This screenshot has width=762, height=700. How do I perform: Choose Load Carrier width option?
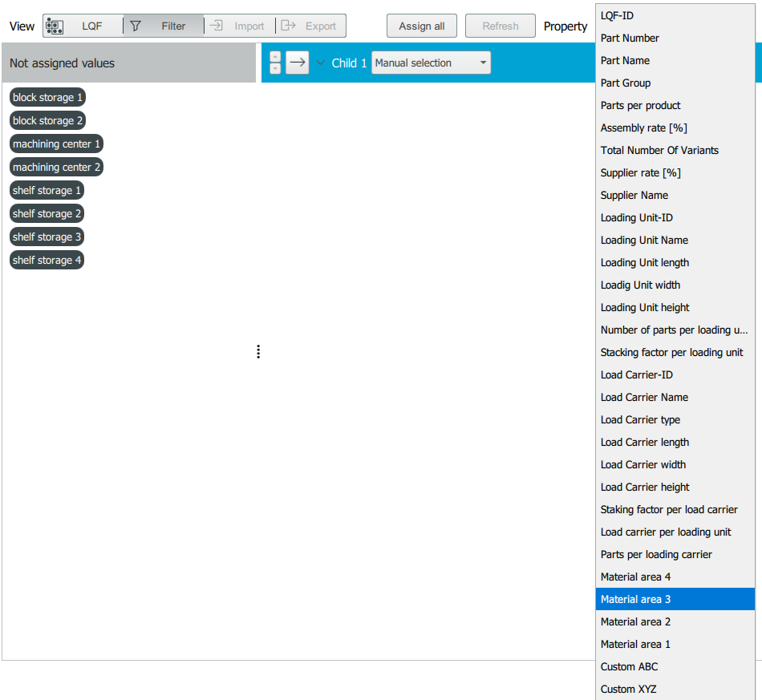(675, 464)
